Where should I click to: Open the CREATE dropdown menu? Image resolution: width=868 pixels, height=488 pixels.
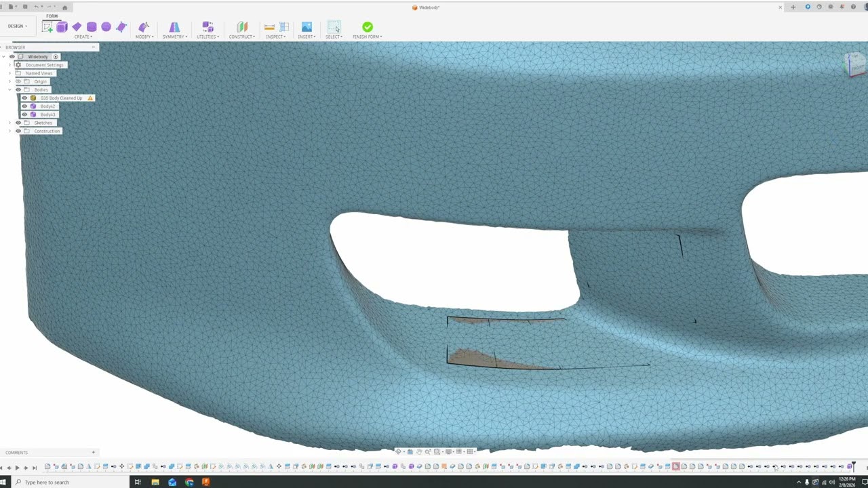pos(83,37)
